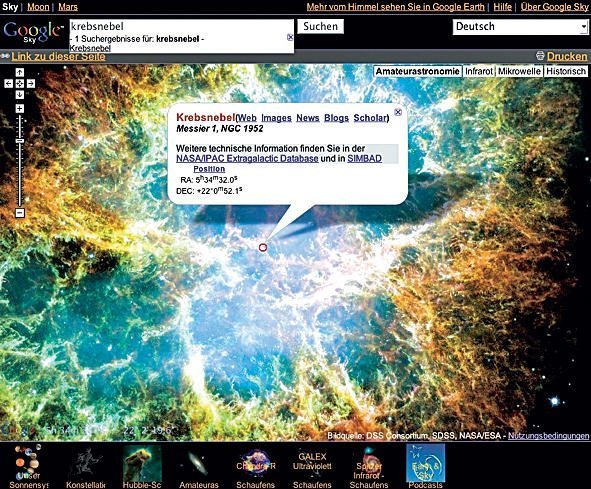Open NASA/IPAC Extragalactic Database link

pos(247,158)
